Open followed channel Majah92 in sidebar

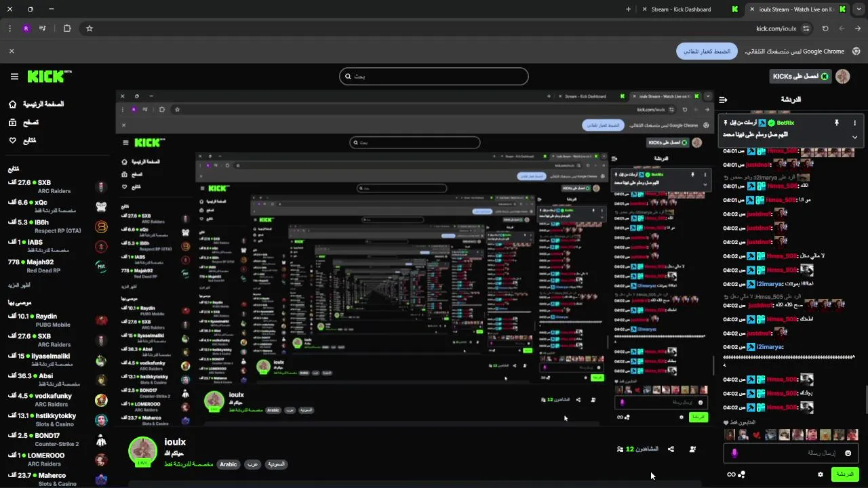pos(58,266)
